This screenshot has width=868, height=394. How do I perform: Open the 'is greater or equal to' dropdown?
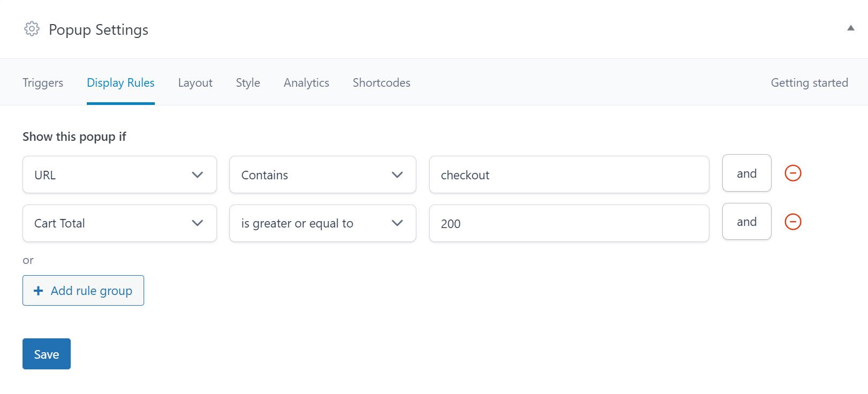point(323,223)
